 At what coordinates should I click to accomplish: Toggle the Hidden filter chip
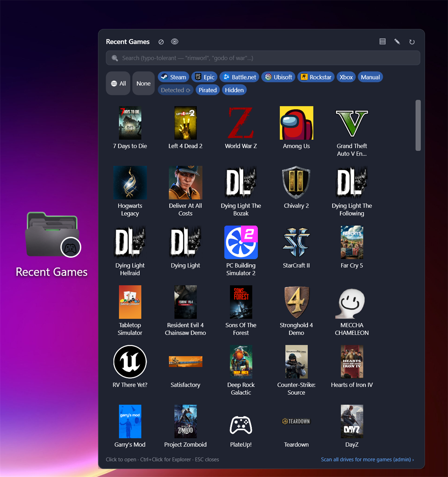(x=234, y=90)
